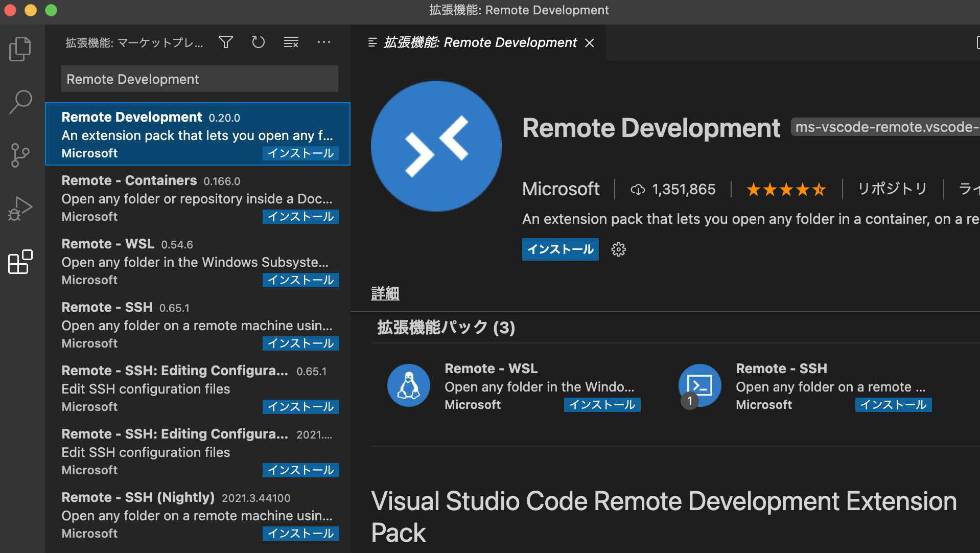
Task: Open the Search view in activity bar
Action: pos(20,102)
